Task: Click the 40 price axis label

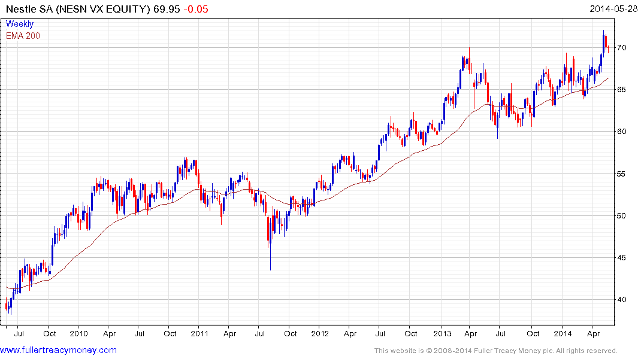Action: click(x=621, y=300)
